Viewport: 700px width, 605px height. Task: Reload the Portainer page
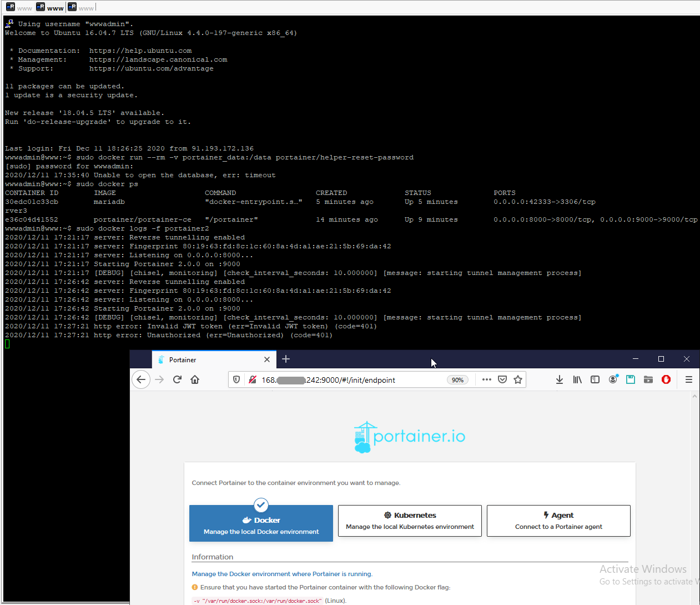pos(177,379)
